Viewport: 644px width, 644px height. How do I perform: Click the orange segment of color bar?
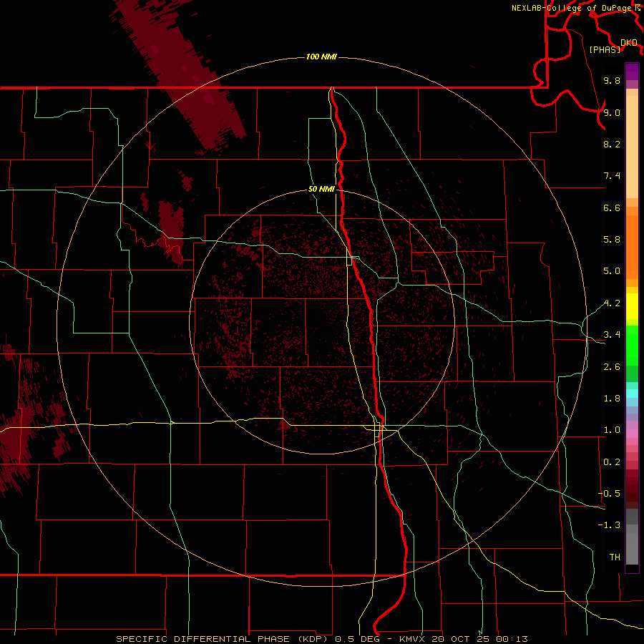point(632,246)
